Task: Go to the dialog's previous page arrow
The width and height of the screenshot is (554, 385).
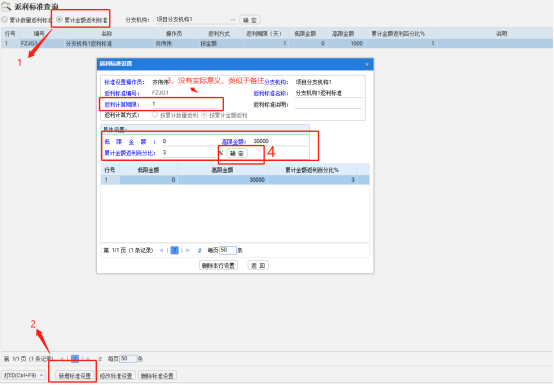Action: click(x=161, y=250)
